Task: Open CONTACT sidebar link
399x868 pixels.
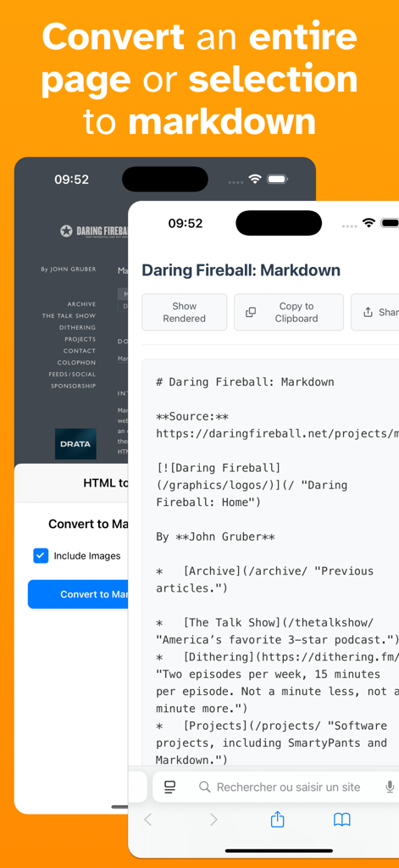Action: click(x=79, y=350)
